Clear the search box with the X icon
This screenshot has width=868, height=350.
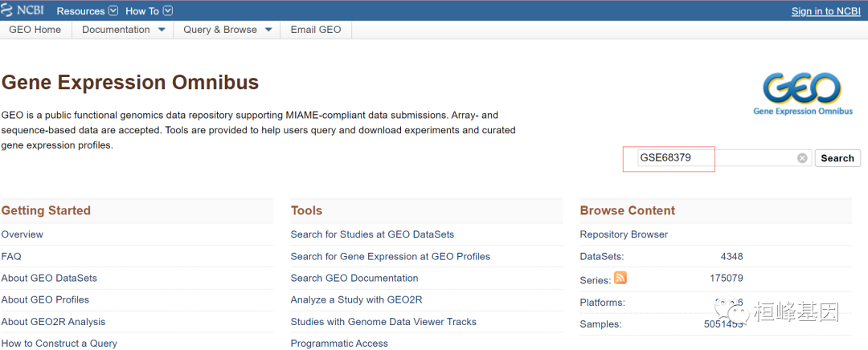[x=802, y=158]
